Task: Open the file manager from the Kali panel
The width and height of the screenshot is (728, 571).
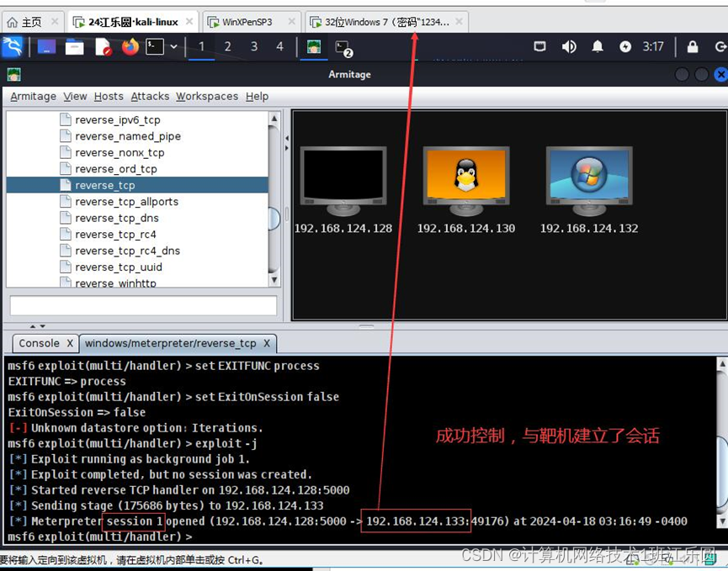Action: tap(74, 46)
